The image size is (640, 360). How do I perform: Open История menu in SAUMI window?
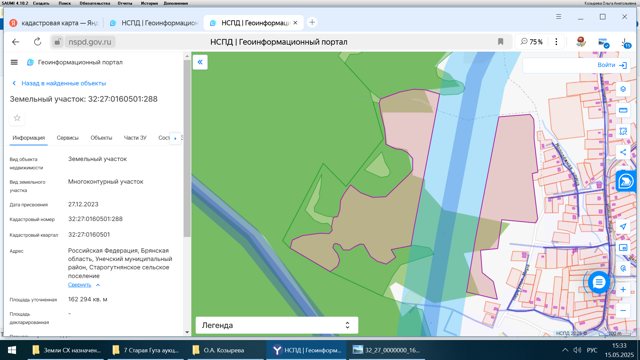point(149,3)
